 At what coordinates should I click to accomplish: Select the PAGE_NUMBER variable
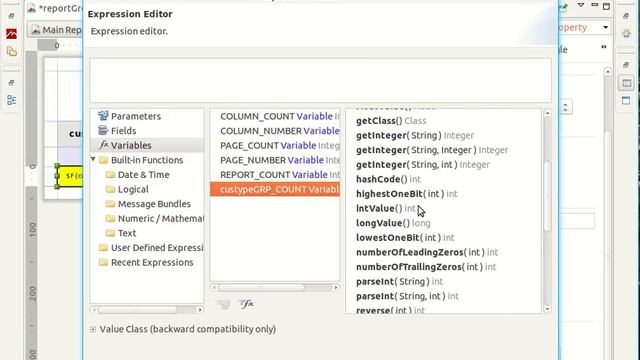click(x=275, y=160)
